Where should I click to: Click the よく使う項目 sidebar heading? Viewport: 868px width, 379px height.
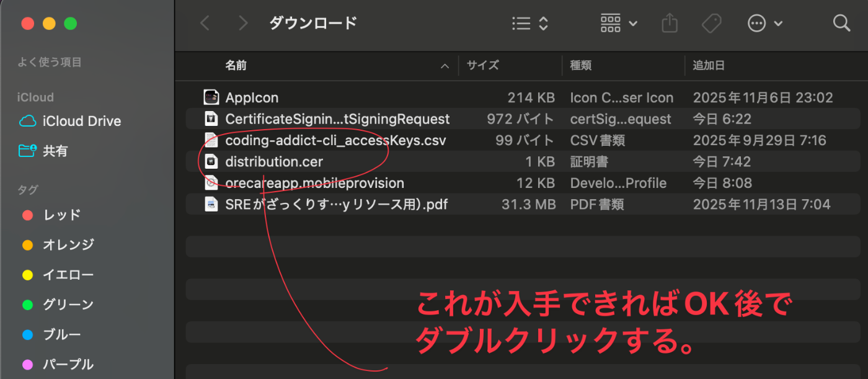coord(50,62)
